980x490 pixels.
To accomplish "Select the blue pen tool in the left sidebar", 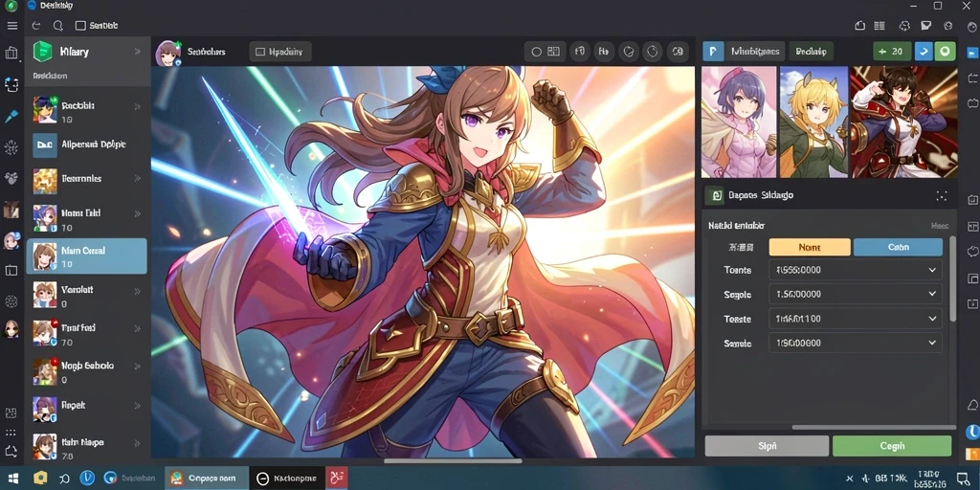I will tap(11, 116).
